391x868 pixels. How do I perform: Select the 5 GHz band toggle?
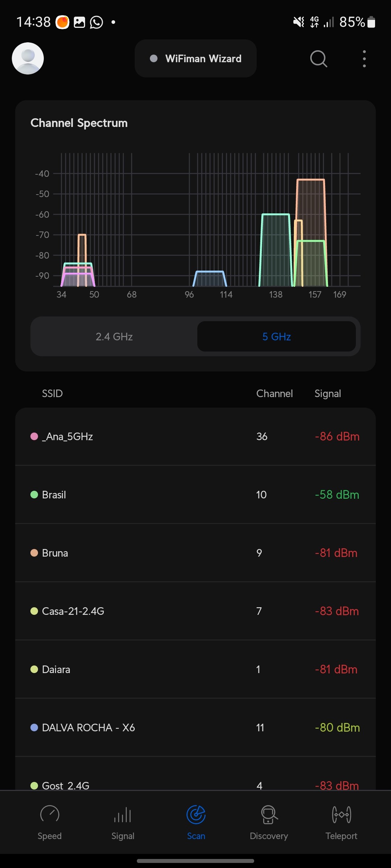[277, 337]
